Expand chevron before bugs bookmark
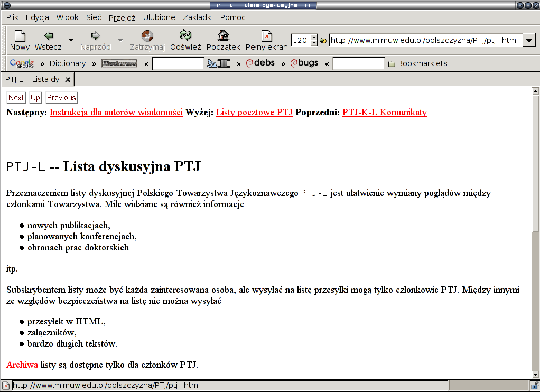The width and height of the screenshot is (540, 392). [x=283, y=64]
